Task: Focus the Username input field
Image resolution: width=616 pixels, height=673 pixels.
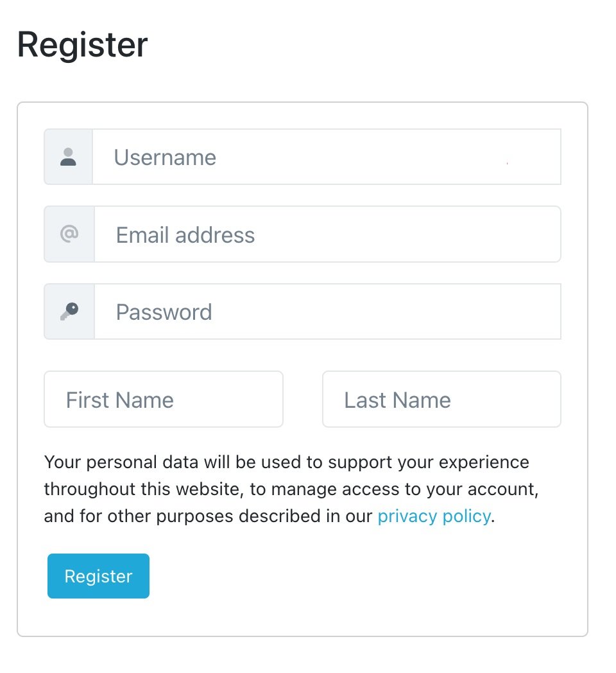Action: click(x=327, y=157)
